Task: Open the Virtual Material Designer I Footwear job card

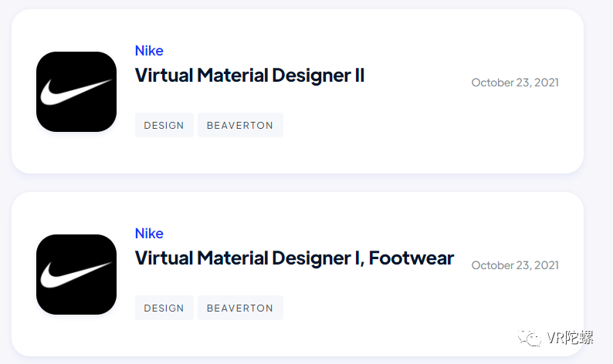Action: pos(297,275)
